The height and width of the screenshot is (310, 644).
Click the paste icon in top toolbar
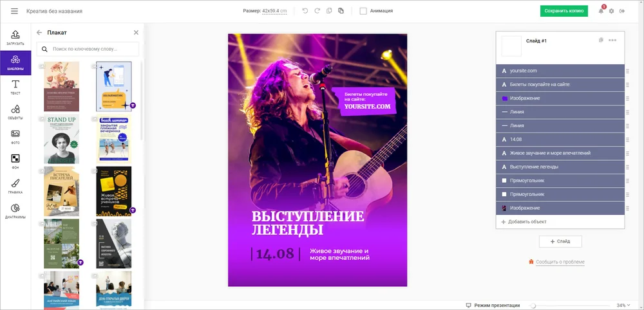[341, 11]
